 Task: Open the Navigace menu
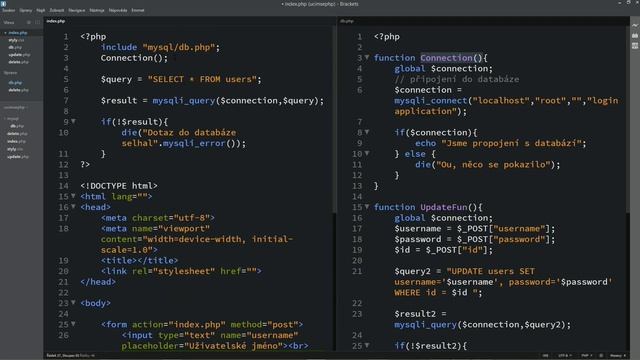point(77,10)
